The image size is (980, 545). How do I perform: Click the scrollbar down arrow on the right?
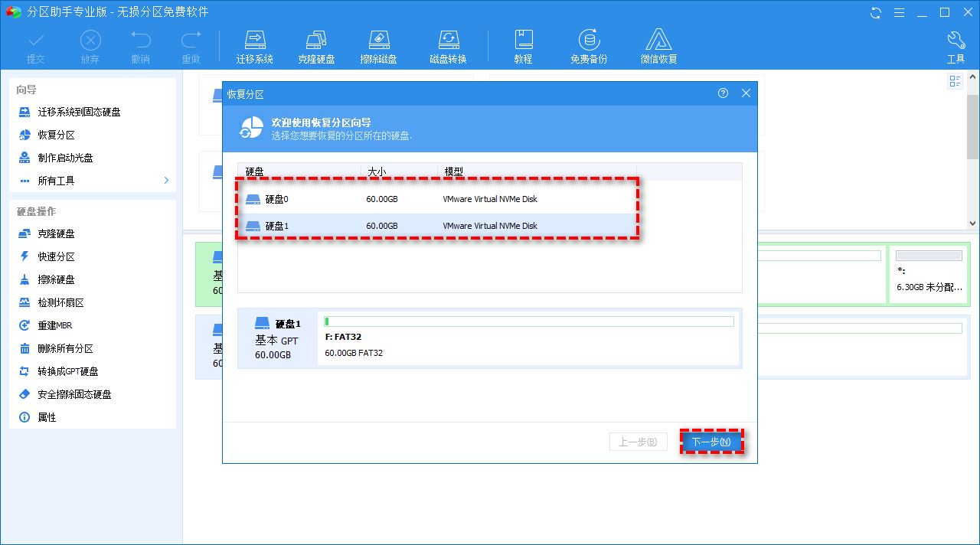click(973, 224)
